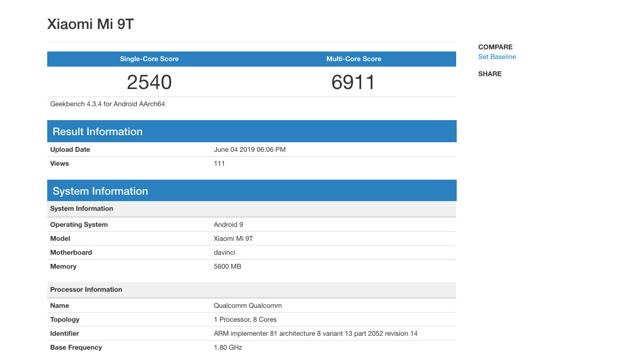
Task: Click the Views label
Action: 60,164
